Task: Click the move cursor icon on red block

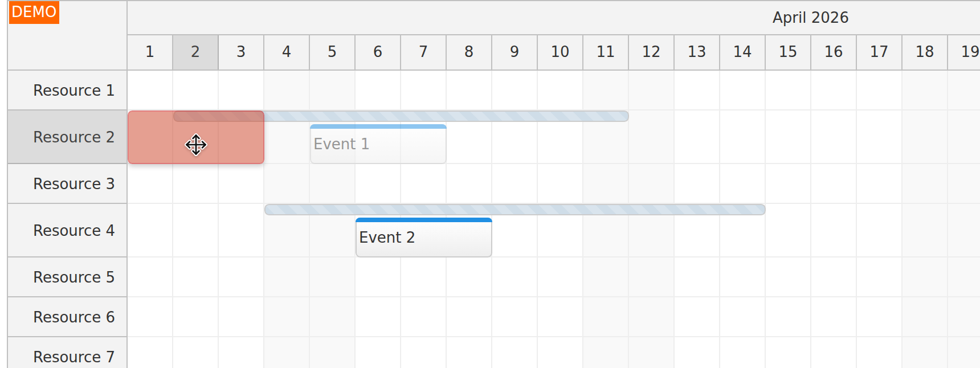Action: (195, 145)
